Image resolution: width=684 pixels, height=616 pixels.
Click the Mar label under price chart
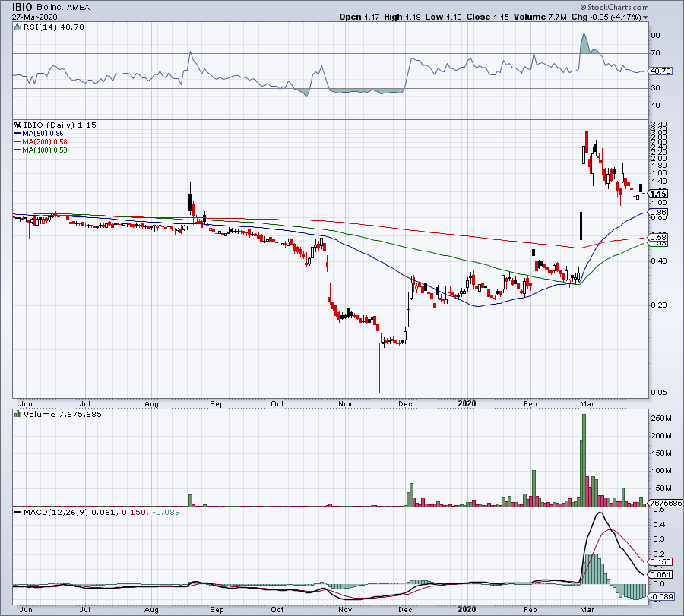pyautogui.click(x=587, y=403)
